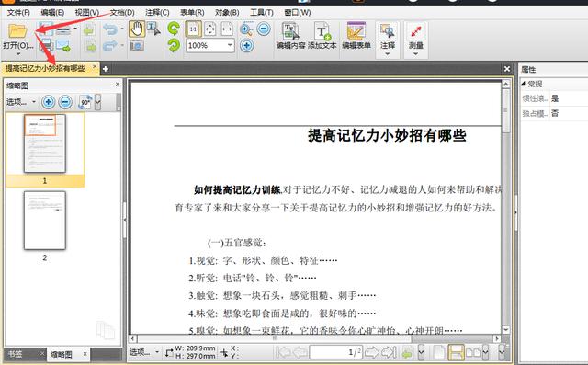
Task: Click the scan icon left of the undo arrow
Action: point(89,29)
